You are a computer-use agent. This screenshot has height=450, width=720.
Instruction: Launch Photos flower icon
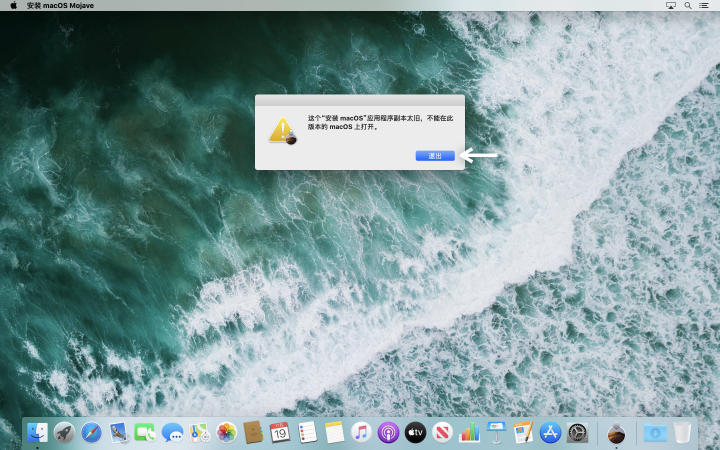click(x=226, y=433)
